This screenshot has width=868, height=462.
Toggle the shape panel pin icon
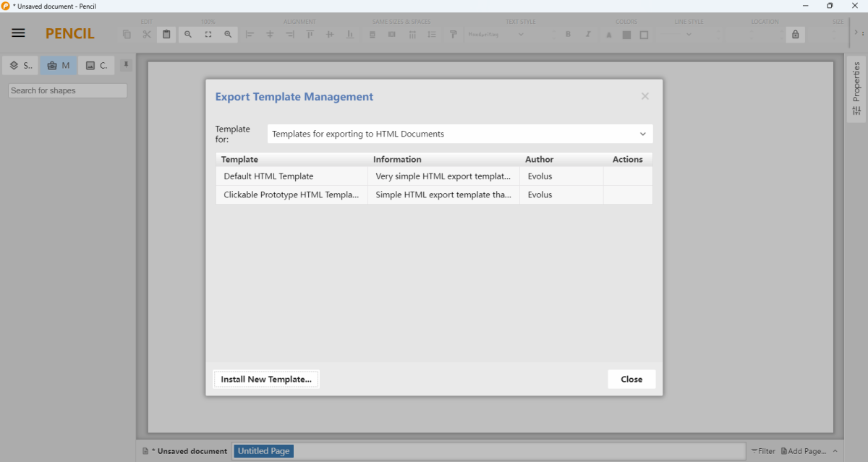coord(126,65)
